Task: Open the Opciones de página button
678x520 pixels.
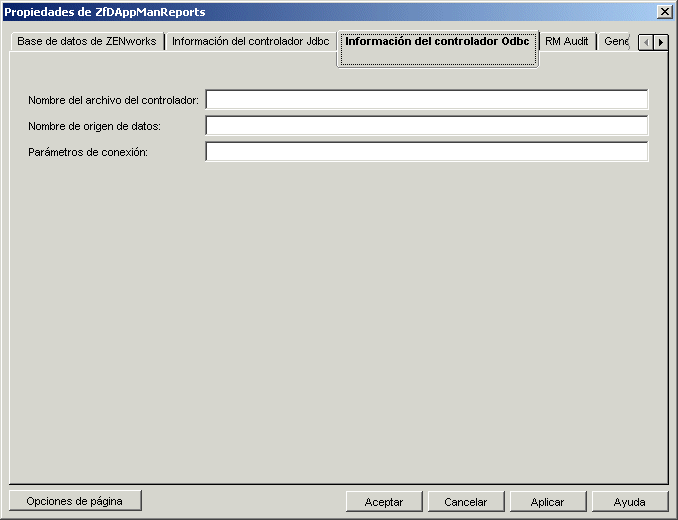Action: click(x=75, y=501)
